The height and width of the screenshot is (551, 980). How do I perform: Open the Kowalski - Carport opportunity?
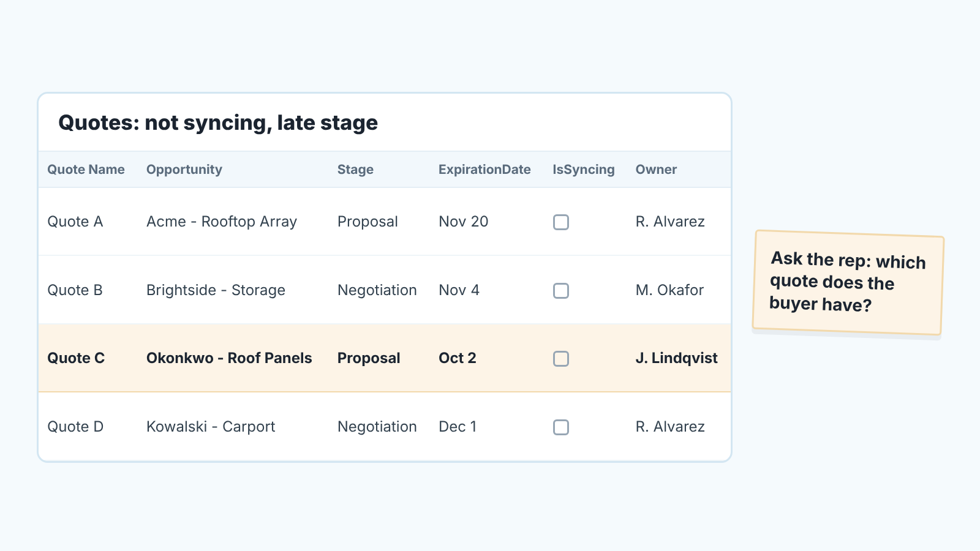211,427
